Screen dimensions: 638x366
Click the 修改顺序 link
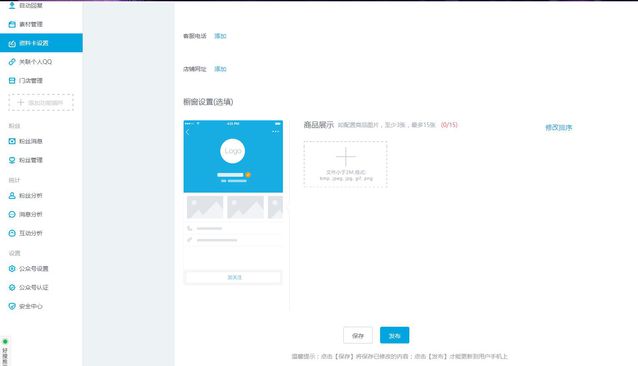(x=559, y=127)
